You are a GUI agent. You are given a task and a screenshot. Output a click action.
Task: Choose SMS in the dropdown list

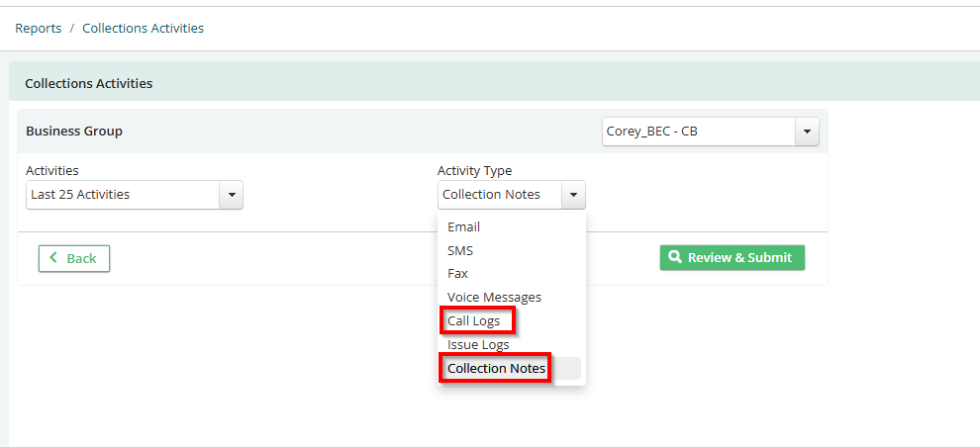click(x=460, y=250)
